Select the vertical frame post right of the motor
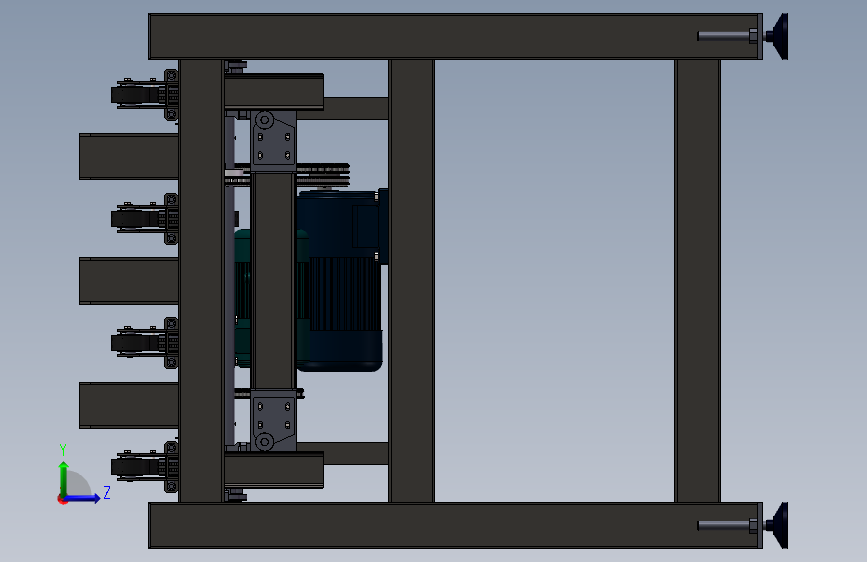Viewport: 867px width, 562px height. point(411,281)
